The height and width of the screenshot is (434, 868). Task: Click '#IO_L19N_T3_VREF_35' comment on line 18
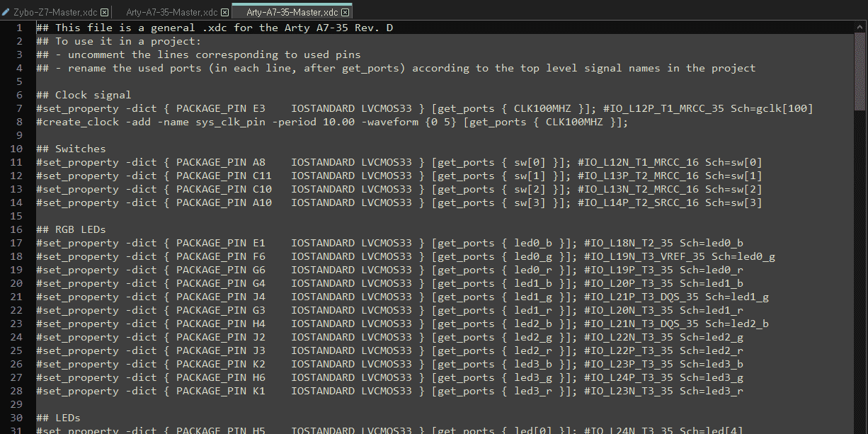[644, 256]
